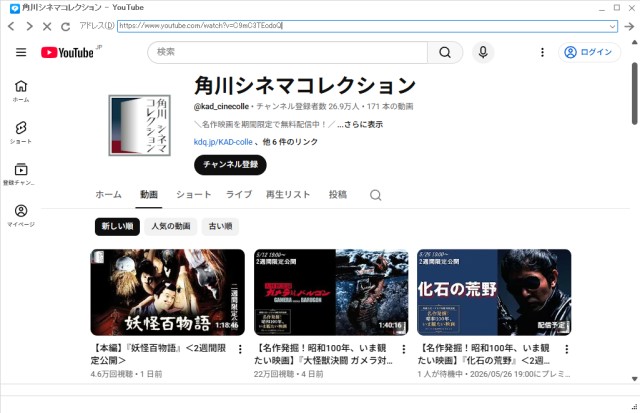Switch to the 投稿 tab

tap(338, 195)
